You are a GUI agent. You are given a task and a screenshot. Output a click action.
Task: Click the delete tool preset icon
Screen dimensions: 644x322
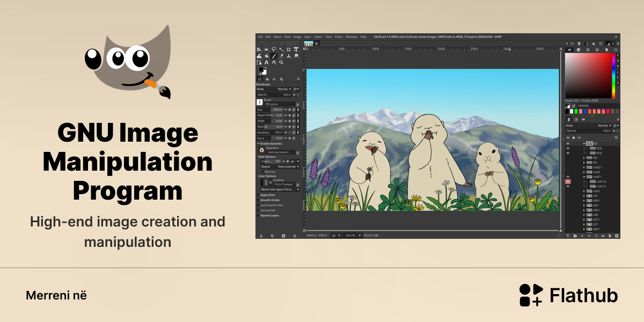(283, 236)
